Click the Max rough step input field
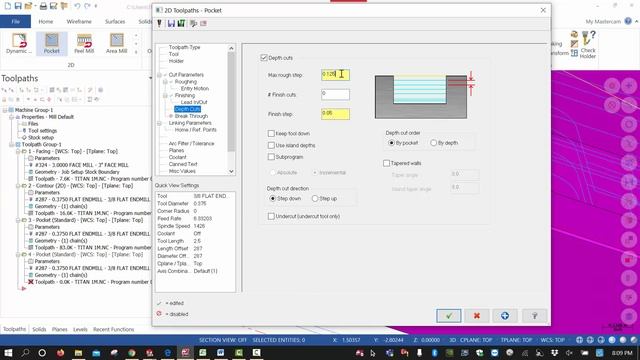 [x=335, y=75]
